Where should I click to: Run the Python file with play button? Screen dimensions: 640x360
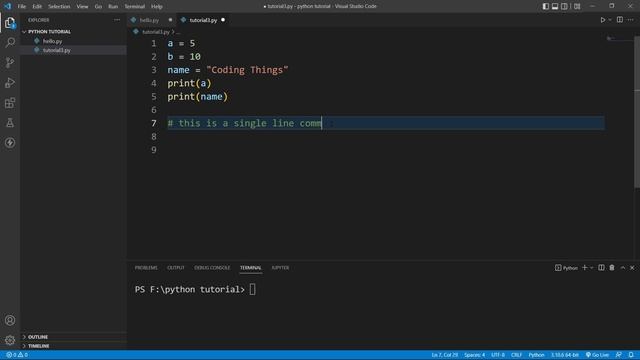coord(602,20)
